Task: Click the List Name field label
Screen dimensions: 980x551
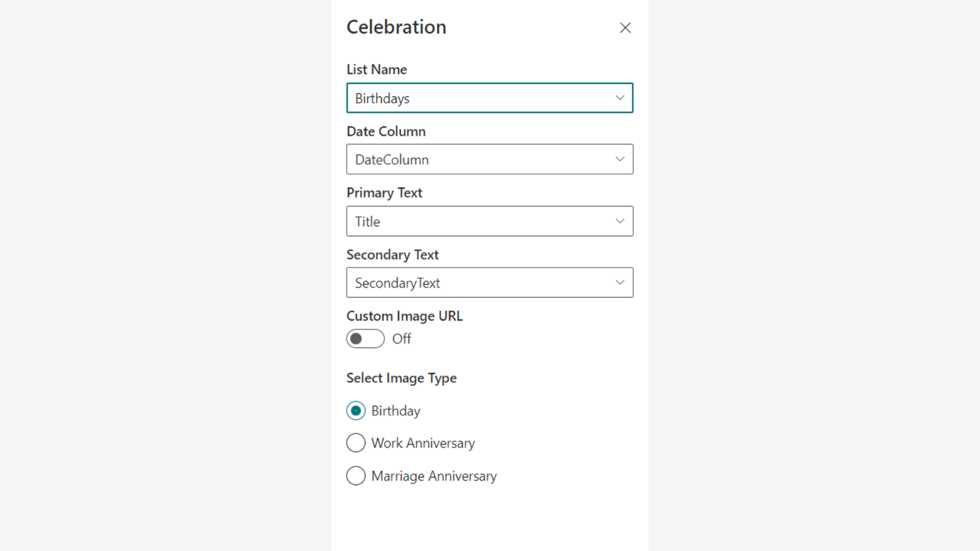Action: pos(377,70)
